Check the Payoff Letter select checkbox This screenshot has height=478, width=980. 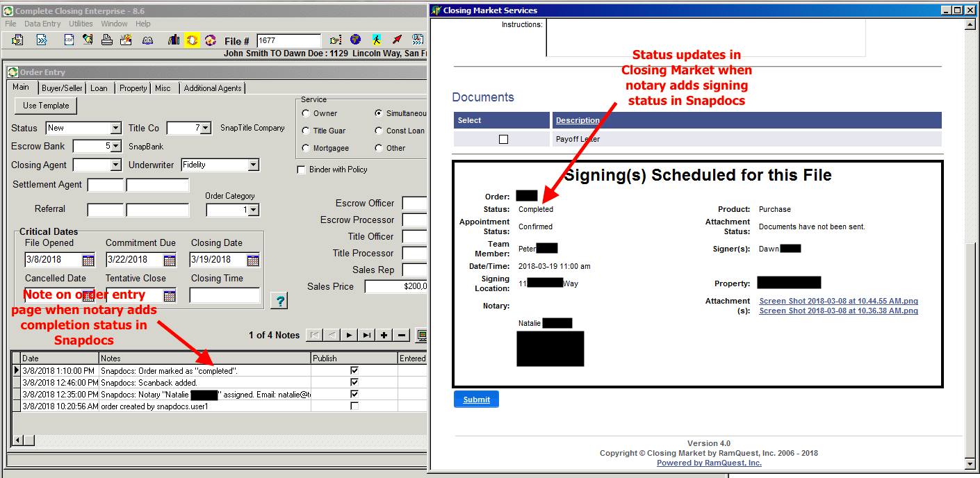click(503, 139)
